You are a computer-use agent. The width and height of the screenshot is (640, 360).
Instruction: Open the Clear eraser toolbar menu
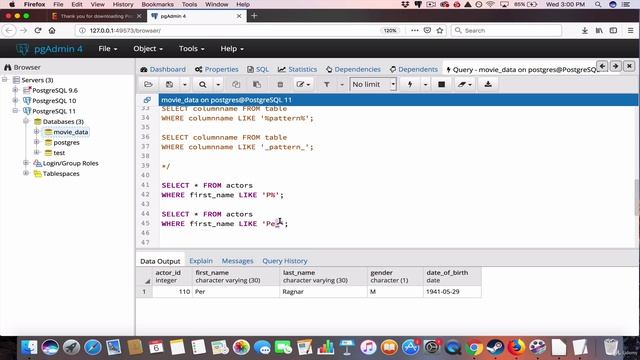point(464,84)
